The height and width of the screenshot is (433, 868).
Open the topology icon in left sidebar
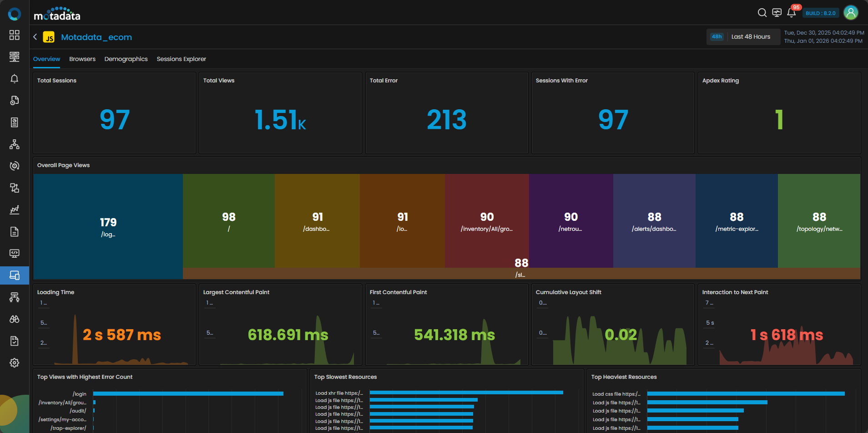coord(15,144)
